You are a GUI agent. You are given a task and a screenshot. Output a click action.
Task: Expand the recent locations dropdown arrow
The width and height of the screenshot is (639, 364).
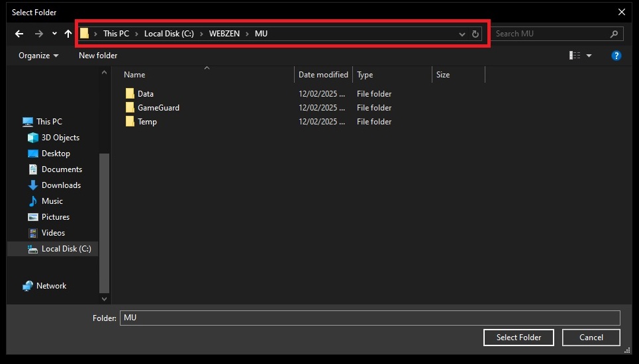point(54,34)
